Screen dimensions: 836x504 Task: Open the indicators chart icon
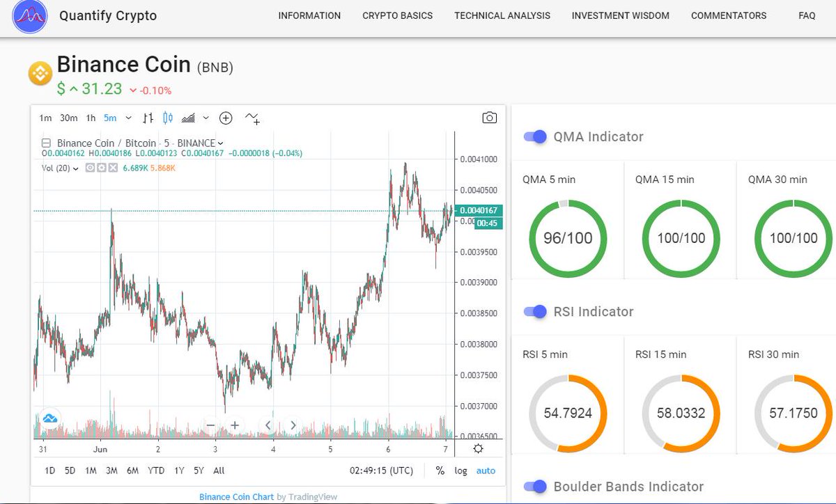point(188,118)
